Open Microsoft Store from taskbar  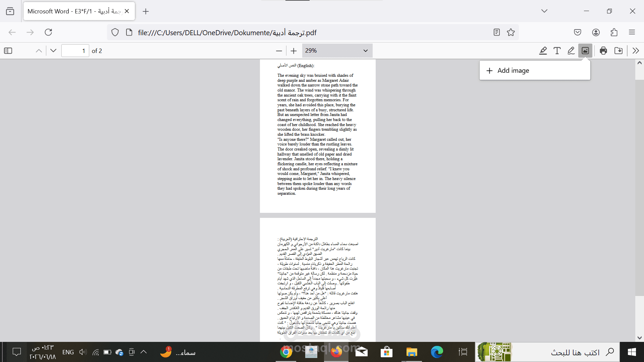pyautogui.click(x=386, y=352)
